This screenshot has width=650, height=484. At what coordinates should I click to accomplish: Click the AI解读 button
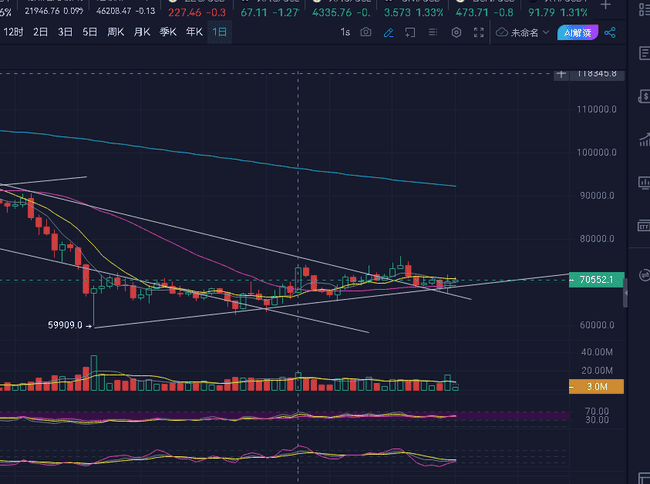click(579, 33)
